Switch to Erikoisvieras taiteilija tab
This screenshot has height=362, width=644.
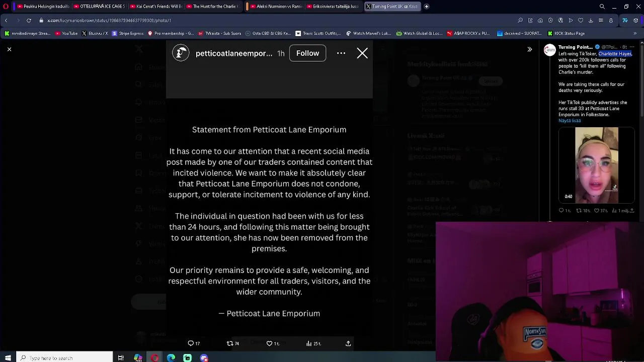332,7
